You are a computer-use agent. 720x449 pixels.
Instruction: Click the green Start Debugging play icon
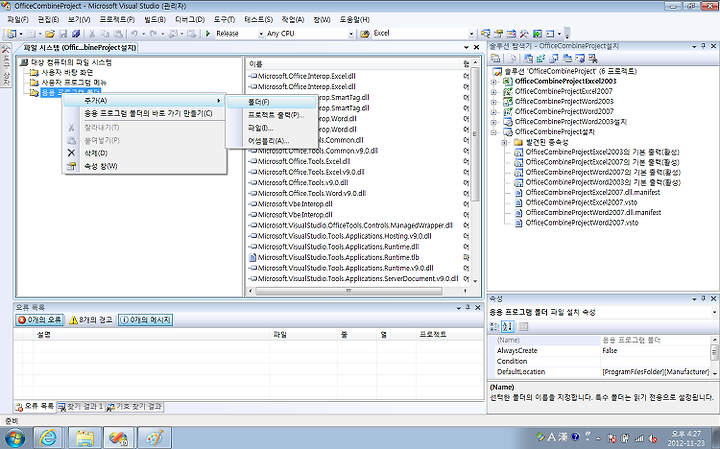tap(208, 34)
